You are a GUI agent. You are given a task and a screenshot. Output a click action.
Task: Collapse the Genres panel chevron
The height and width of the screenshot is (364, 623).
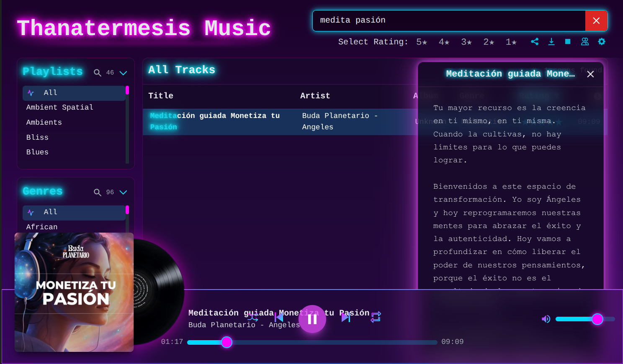coord(123,192)
